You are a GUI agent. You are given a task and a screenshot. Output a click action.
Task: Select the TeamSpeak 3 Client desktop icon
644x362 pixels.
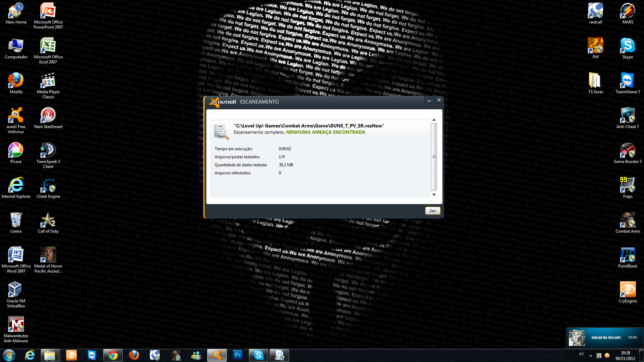[48, 155]
